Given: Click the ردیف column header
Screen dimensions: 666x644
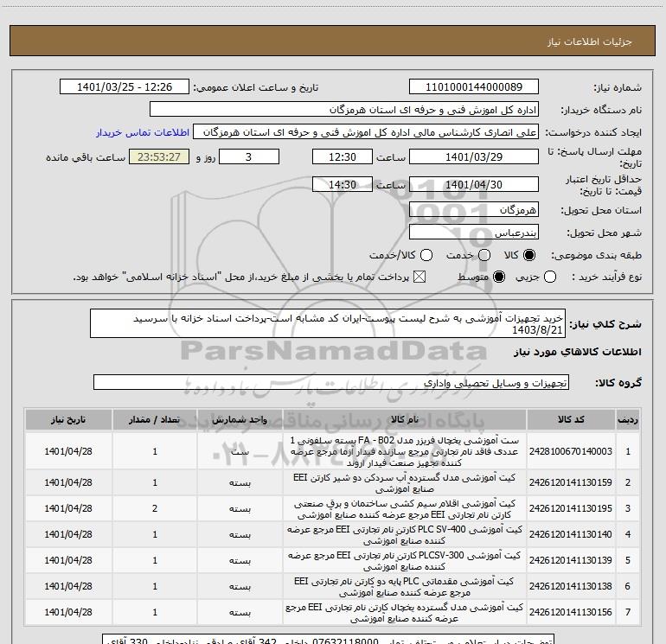Looking at the screenshot, I should tap(628, 420).
